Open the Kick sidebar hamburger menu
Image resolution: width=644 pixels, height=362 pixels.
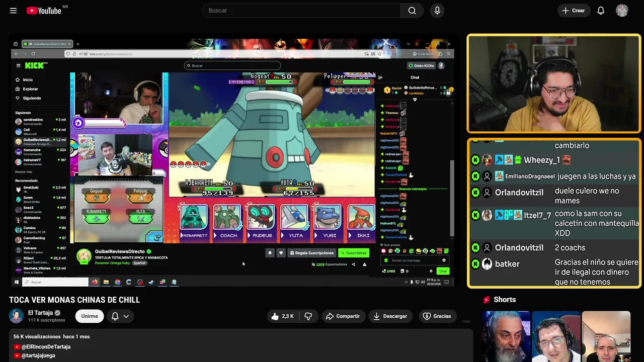(18, 65)
